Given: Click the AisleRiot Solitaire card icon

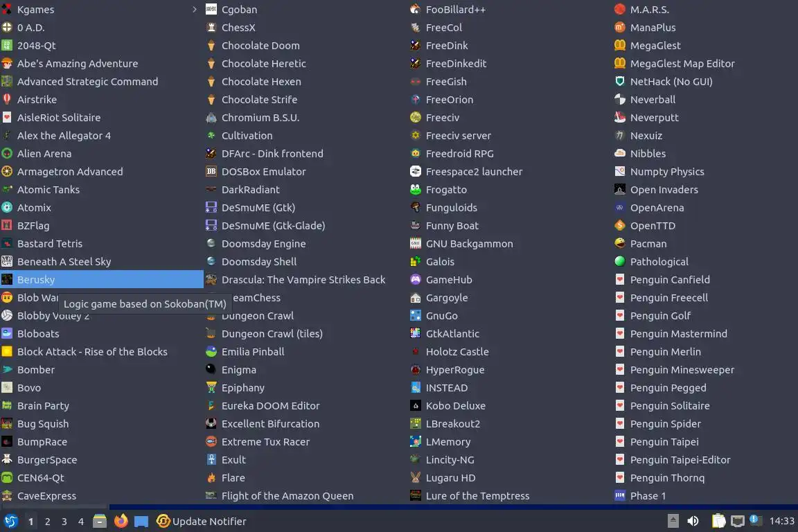Looking at the screenshot, I should 7,118.
